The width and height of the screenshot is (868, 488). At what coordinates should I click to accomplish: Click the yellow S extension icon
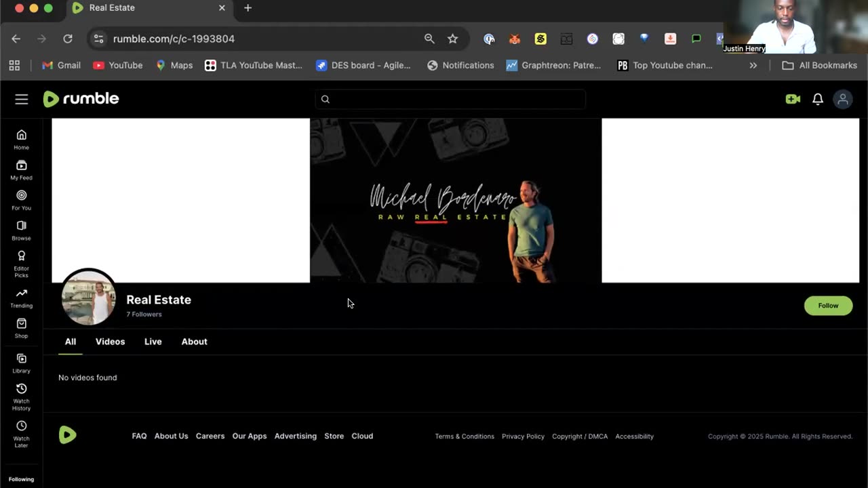pos(540,39)
